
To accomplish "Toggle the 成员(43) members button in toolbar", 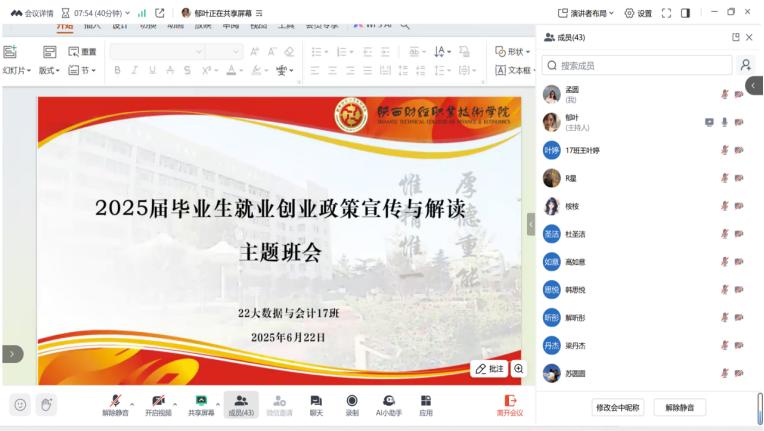I will click(x=241, y=405).
